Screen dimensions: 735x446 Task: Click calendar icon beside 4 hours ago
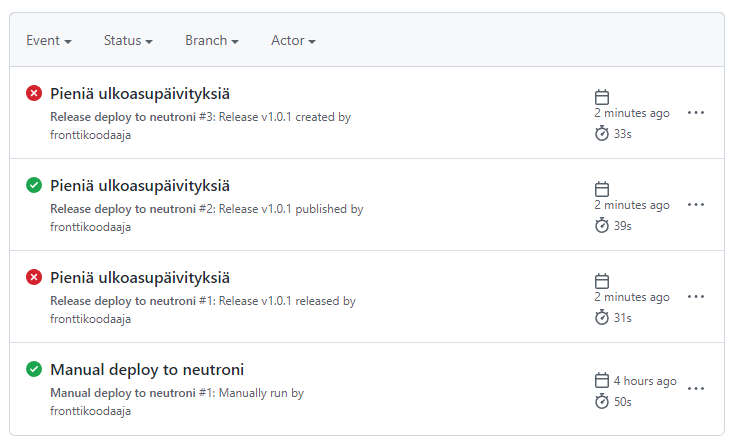602,380
